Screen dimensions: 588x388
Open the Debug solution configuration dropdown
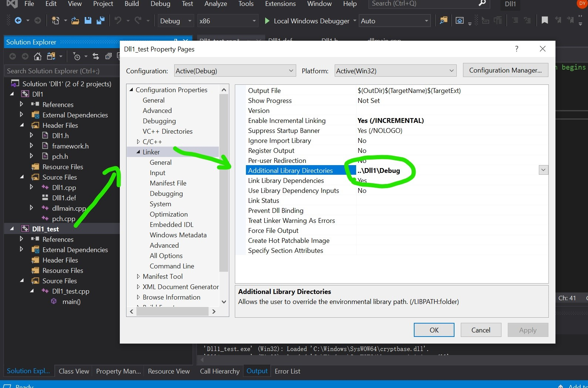click(x=176, y=21)
